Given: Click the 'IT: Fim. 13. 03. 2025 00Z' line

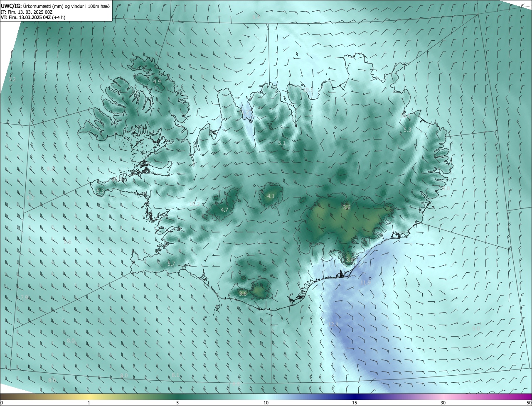Looking at the screenshot, I should click(x=27, y=12).
